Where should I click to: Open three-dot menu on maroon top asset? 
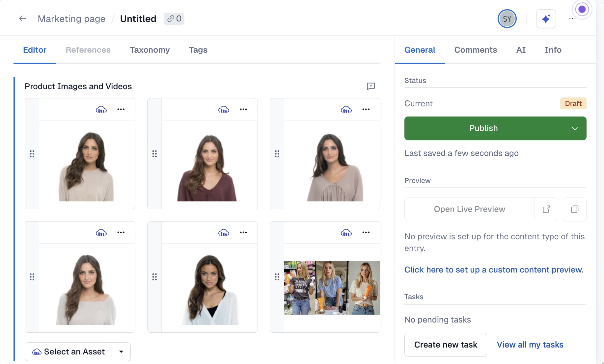click(243, 110)
